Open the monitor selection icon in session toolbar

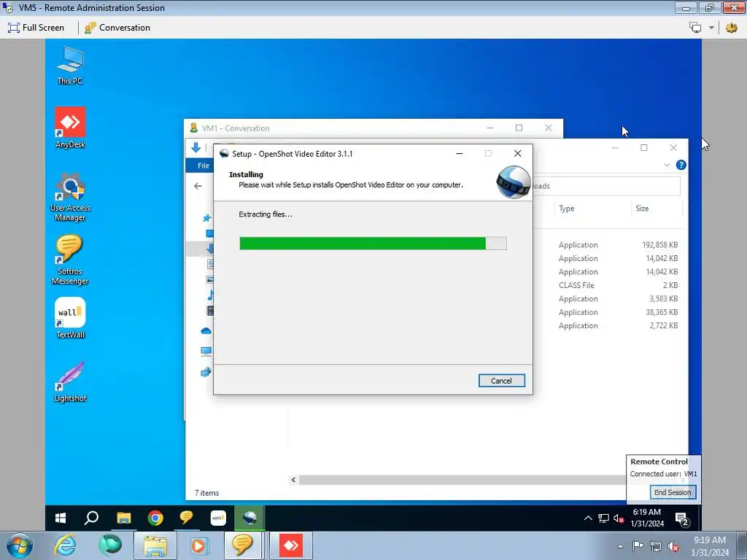695,28
